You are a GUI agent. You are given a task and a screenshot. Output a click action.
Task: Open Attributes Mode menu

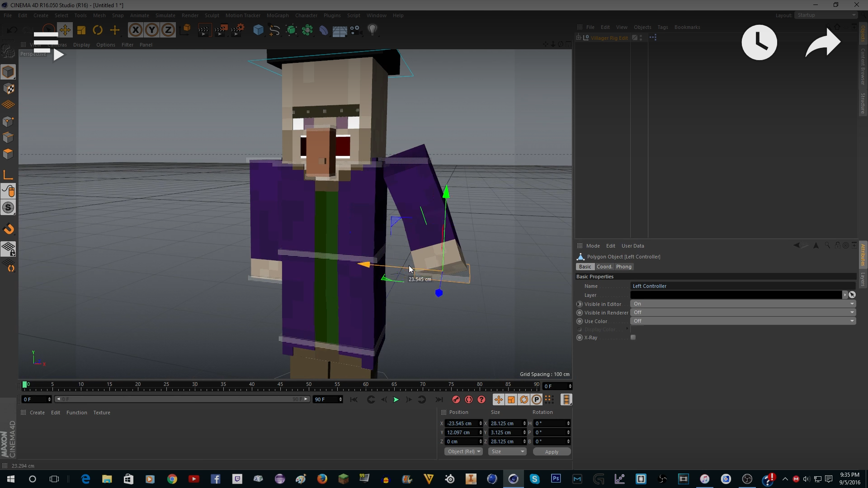click(x=593, y=246)
